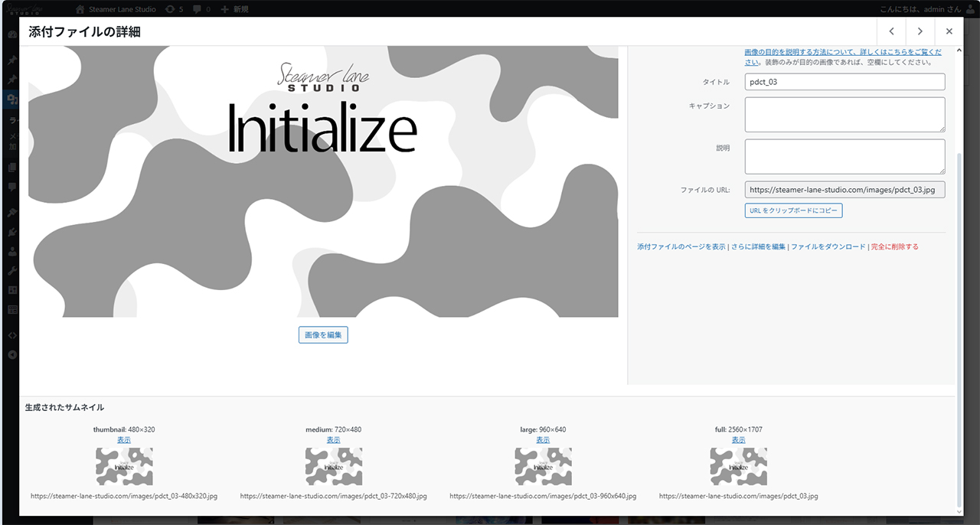Viewport: 980px width, 525px height.
Task: Click the 添付ファイルの詳細 dialog title
Action: coord(84,32)
